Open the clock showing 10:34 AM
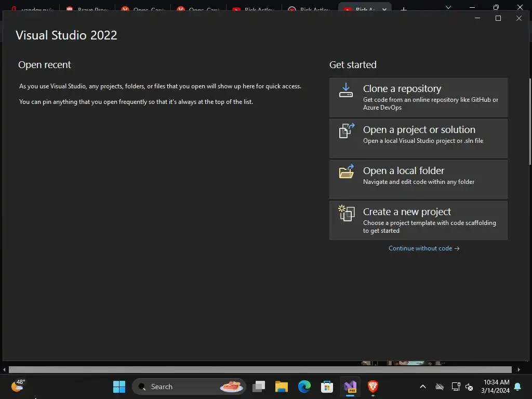 click(496, 387)
